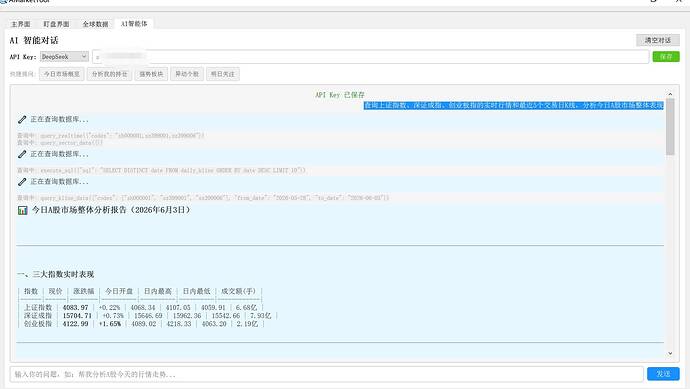
Task: Click the 4083.97 price cell
Action: point(75,308)
